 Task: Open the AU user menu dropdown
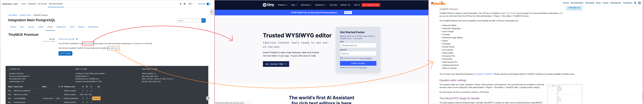(x=191, y=4)
